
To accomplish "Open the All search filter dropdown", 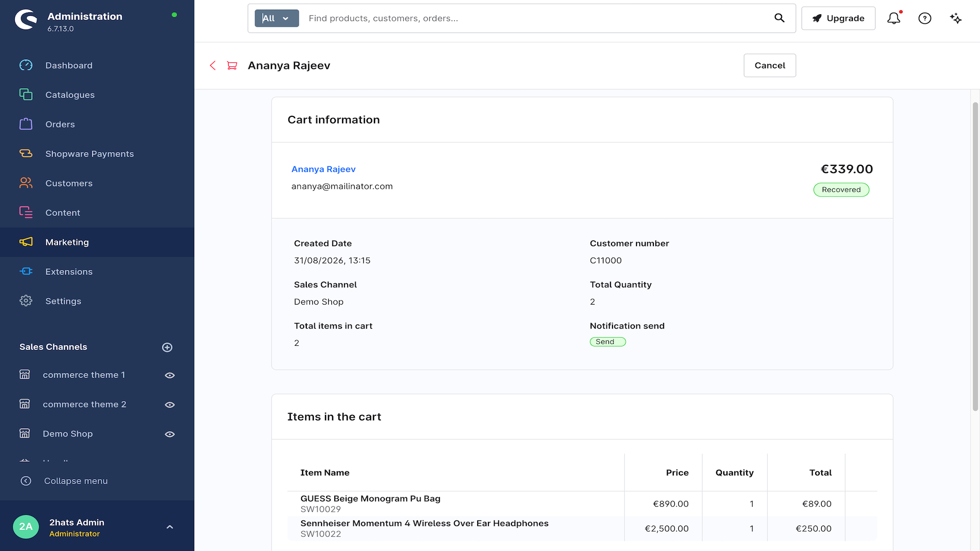I will [277, 18].
